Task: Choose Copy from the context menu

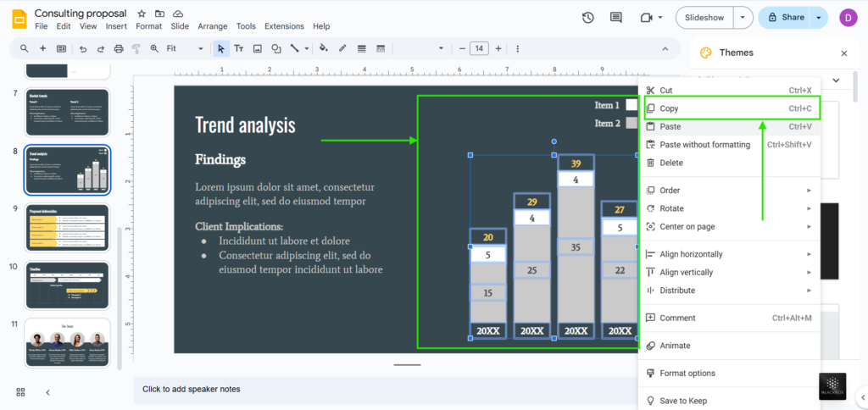Action: pos(669,108)
